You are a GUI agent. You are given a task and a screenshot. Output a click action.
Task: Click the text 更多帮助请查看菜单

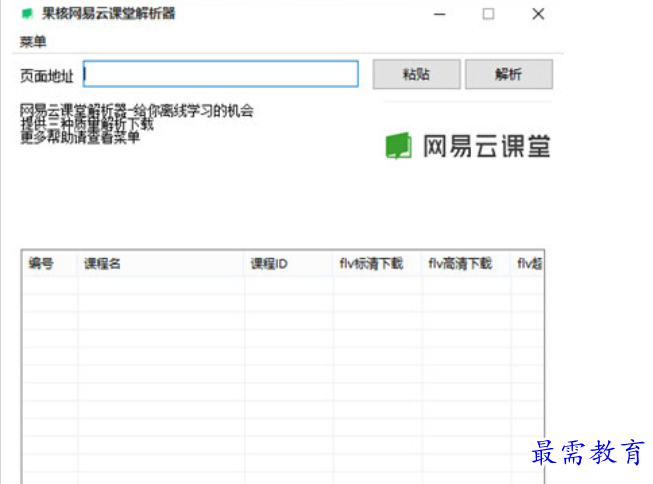click(x=80, y=137)
